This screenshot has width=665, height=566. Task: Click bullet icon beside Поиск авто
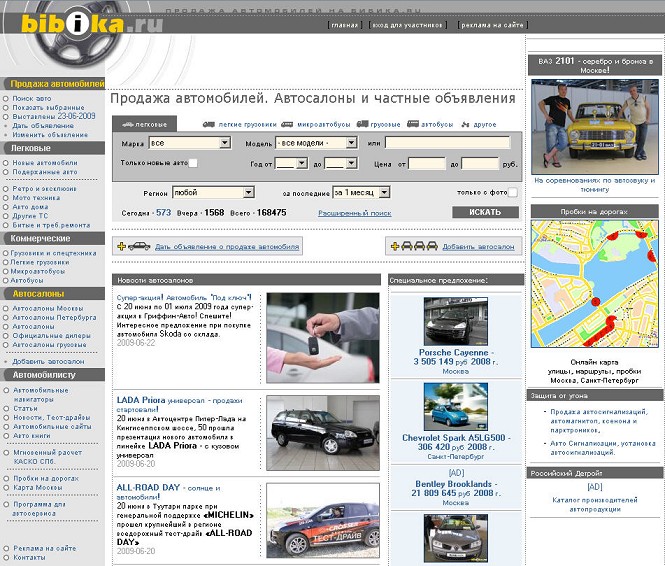point(6,98)
